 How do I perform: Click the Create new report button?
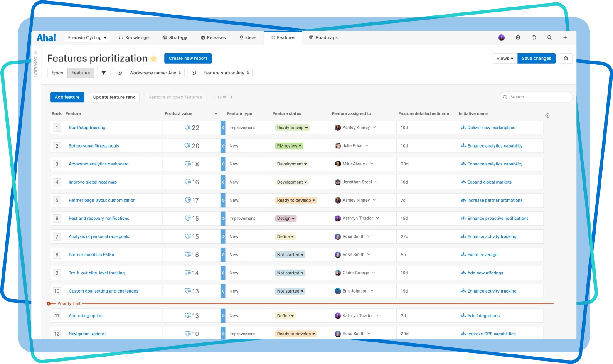pos(188,58)
